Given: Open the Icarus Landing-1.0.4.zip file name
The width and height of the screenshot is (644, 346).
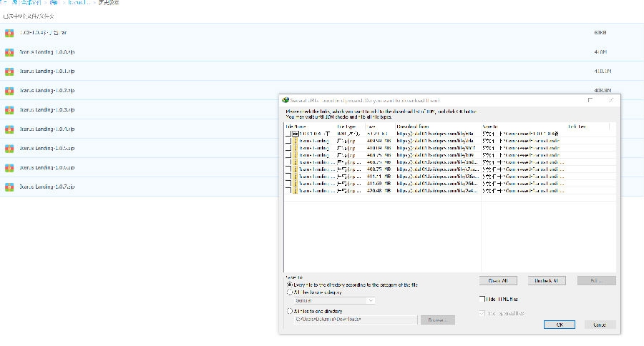Looking at the screenshot, I should (47, 129).
